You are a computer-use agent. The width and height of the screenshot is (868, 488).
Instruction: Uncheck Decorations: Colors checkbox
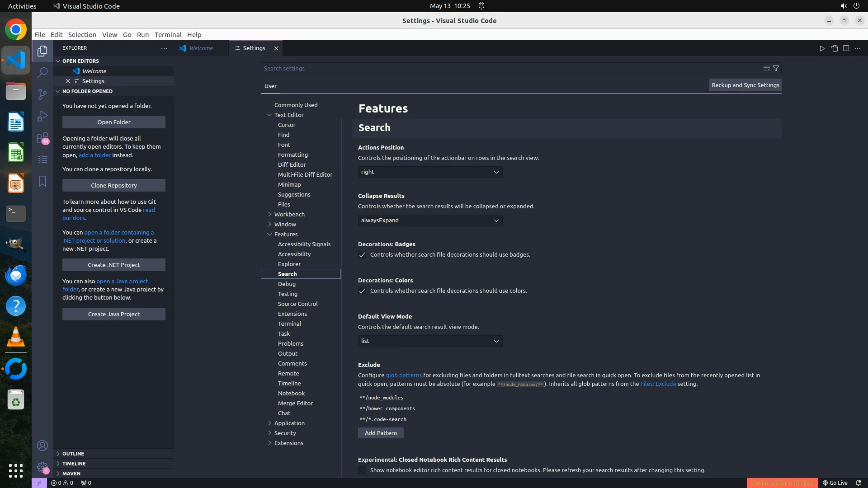[362, 291]
